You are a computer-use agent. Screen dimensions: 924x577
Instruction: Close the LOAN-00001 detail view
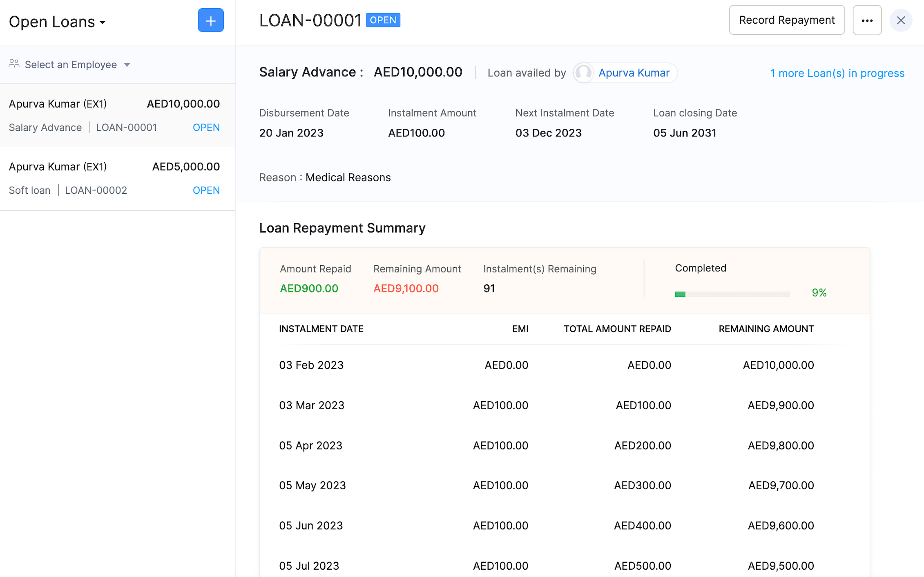point(900,20)
